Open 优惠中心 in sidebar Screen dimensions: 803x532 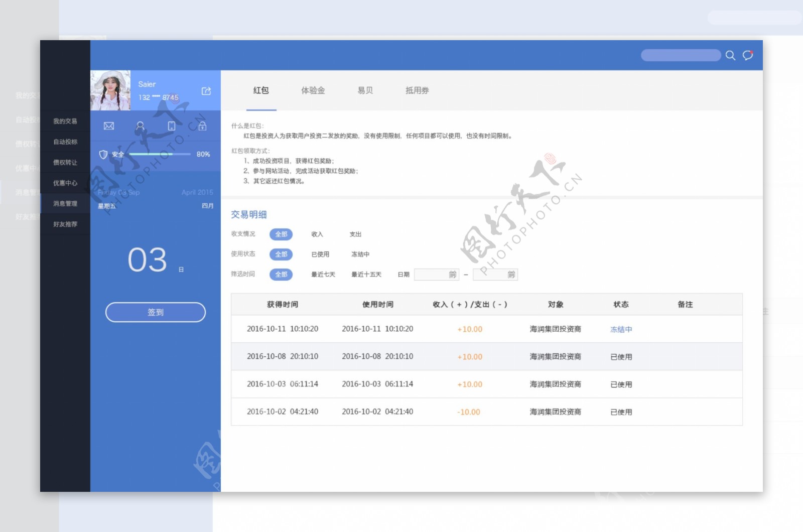click(x=65, y=183)
